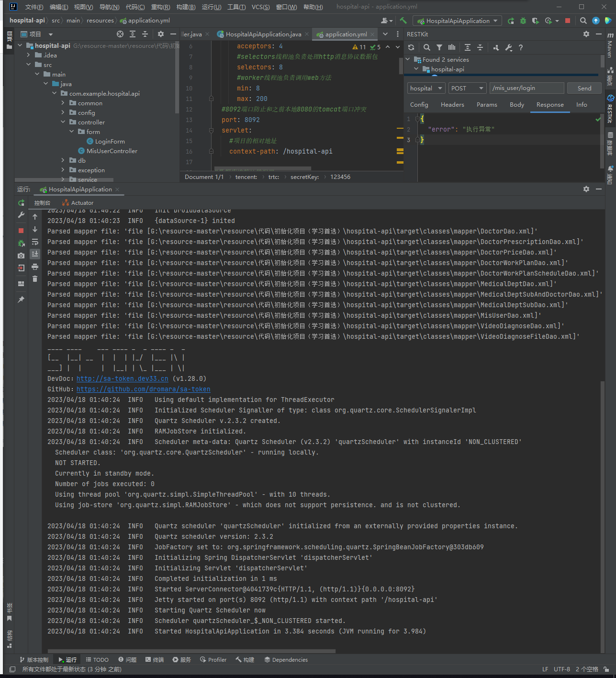
Task: Open the 文件(F) menu
Action: pos(34,7)
